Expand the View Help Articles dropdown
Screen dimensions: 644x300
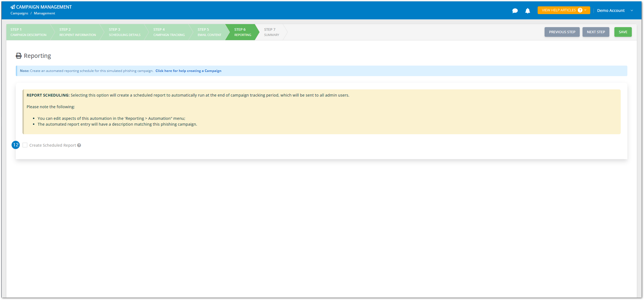[x=564, y=10]
